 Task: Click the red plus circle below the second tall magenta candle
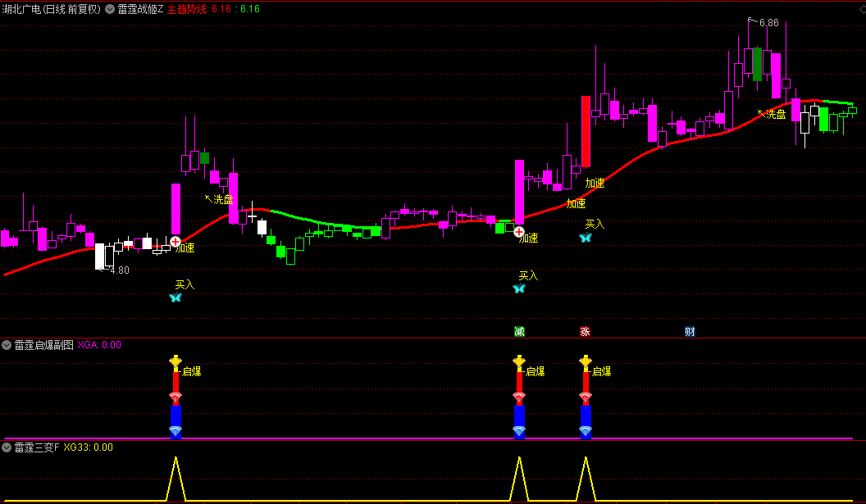tap(519, 232)
